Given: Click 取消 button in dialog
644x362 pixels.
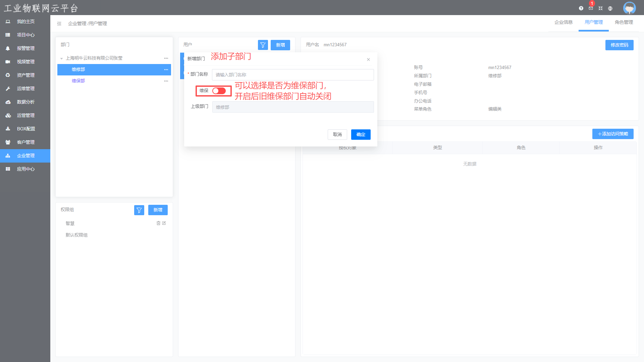Looking at the screenshot, I should point(337,134).
